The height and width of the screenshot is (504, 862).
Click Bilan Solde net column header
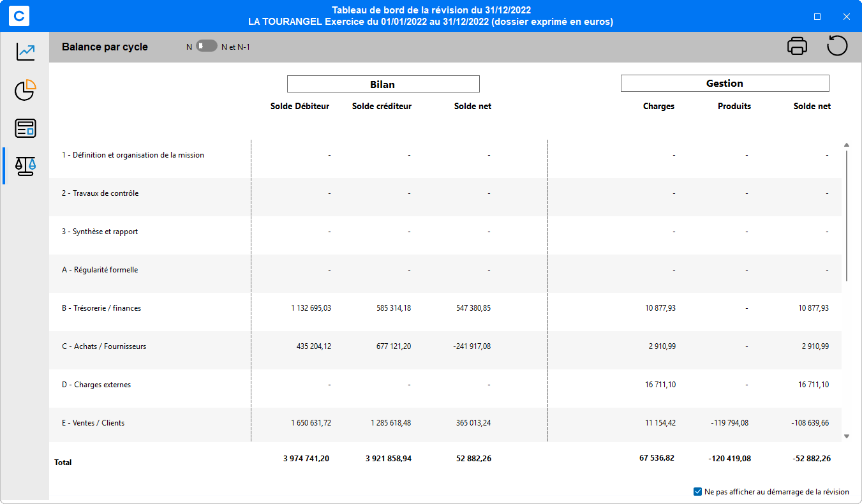pos(473,107)
